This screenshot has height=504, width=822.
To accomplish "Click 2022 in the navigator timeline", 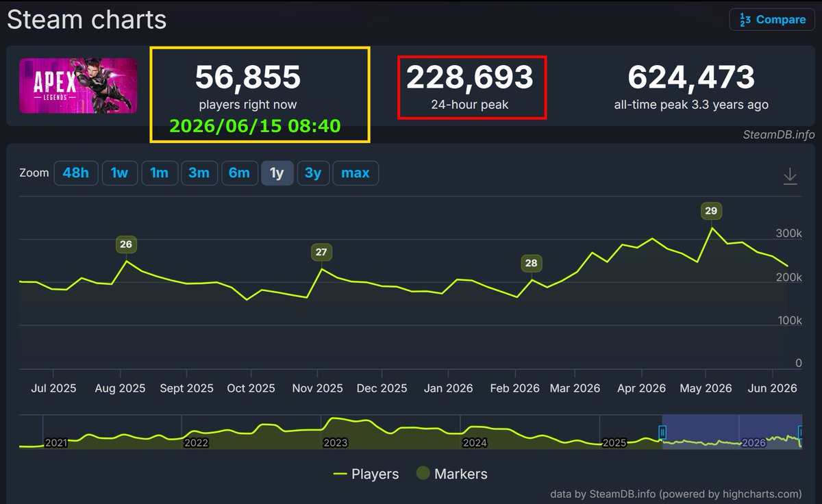I will tap(196, 443).
